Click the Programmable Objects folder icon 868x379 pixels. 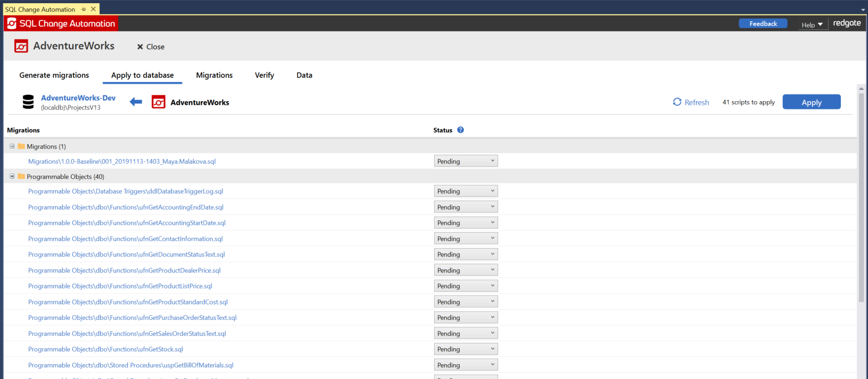(x=21, y=177)
